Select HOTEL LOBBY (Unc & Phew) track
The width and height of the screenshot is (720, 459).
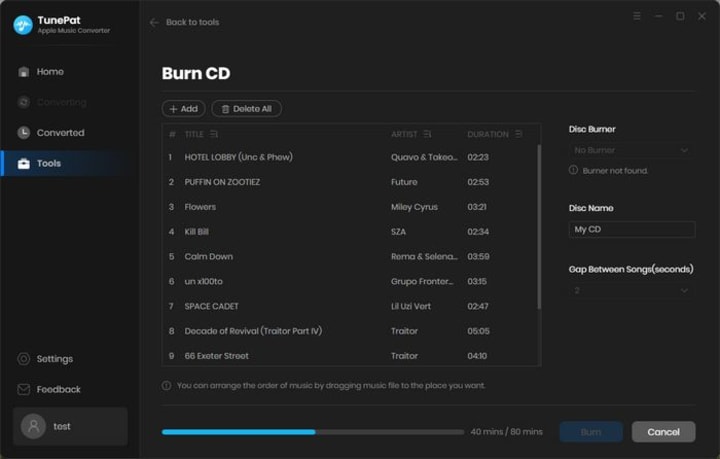point(349,157)
